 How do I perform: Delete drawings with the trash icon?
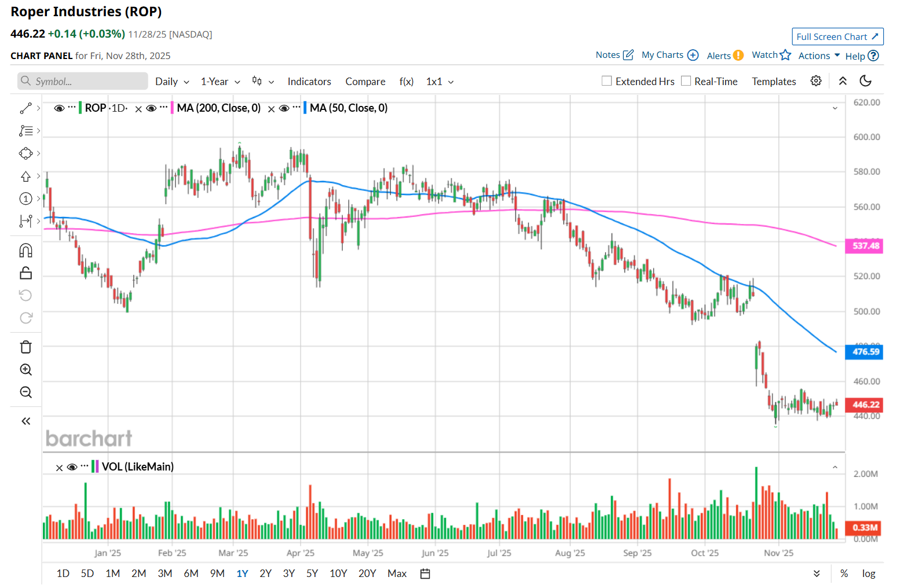[25, 347]
